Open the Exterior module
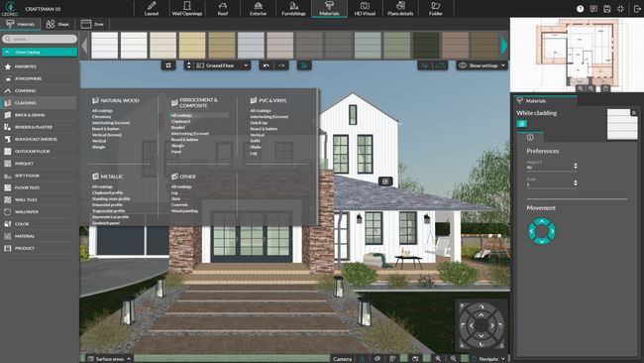Image resolution: width=644 pixels, height=363 pixels. point(258,8)
